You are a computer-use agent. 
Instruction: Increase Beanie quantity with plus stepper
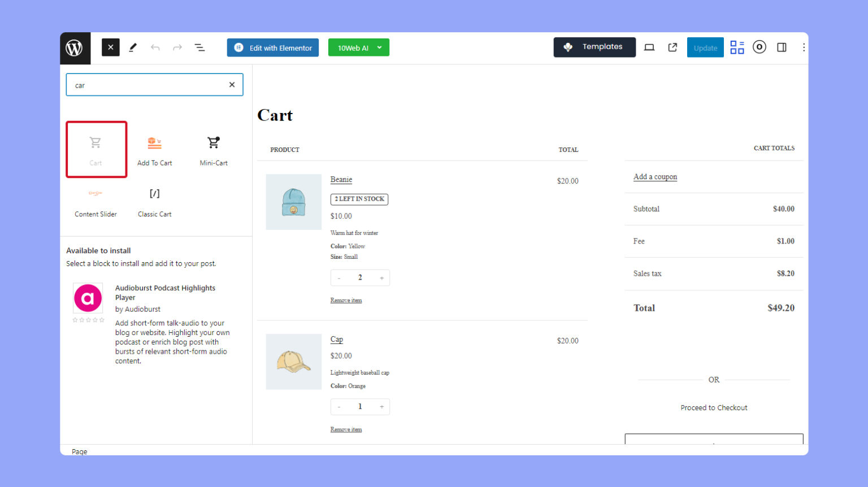pyautogui.click(x=381, y=277)
